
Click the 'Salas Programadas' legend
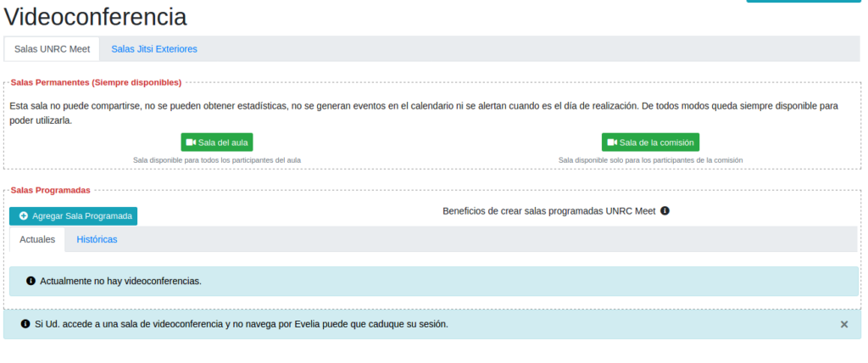tap(50, 190)
